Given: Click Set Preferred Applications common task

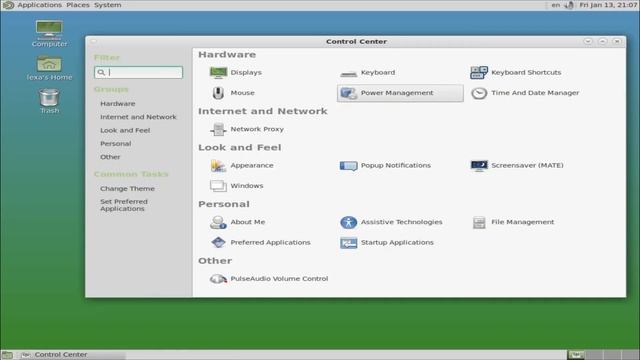Looking at the screenshot, I should [x=124, y=205].
